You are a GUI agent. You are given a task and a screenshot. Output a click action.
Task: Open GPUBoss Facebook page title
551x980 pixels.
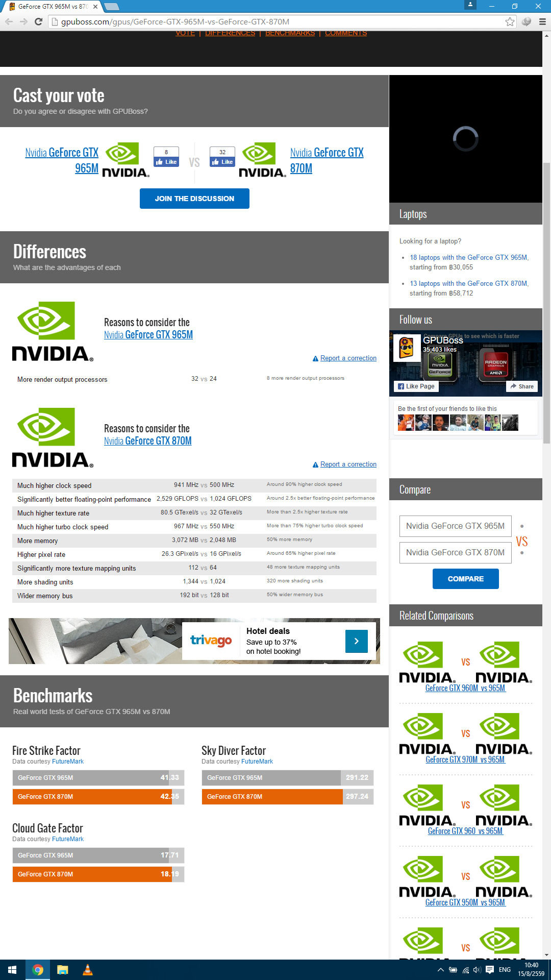[443, 340]
